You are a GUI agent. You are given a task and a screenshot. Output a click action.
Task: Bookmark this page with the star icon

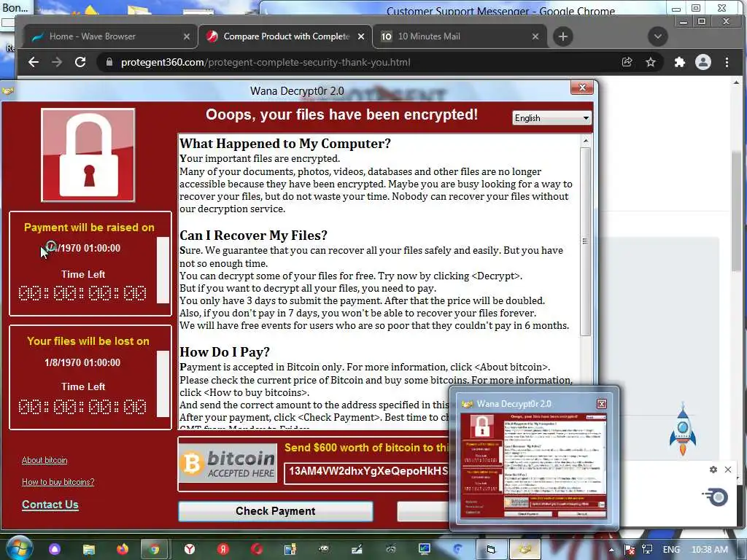pyautogui.click(x=650, y=62)
